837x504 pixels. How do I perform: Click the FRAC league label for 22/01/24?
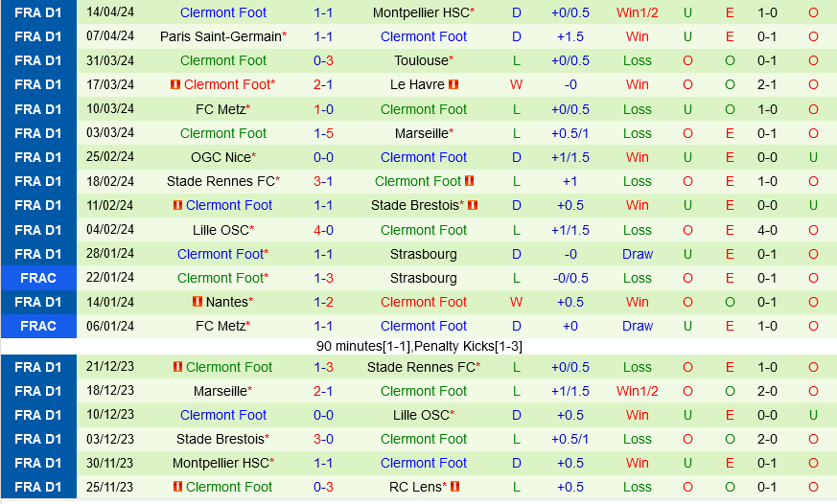38,278
